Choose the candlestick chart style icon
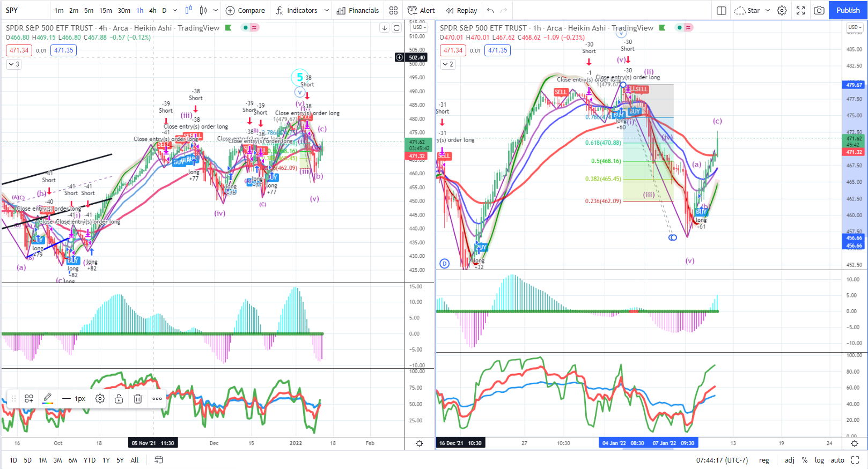Image resolution: width=868 pixels, height=469 pixels. point(203,10)
